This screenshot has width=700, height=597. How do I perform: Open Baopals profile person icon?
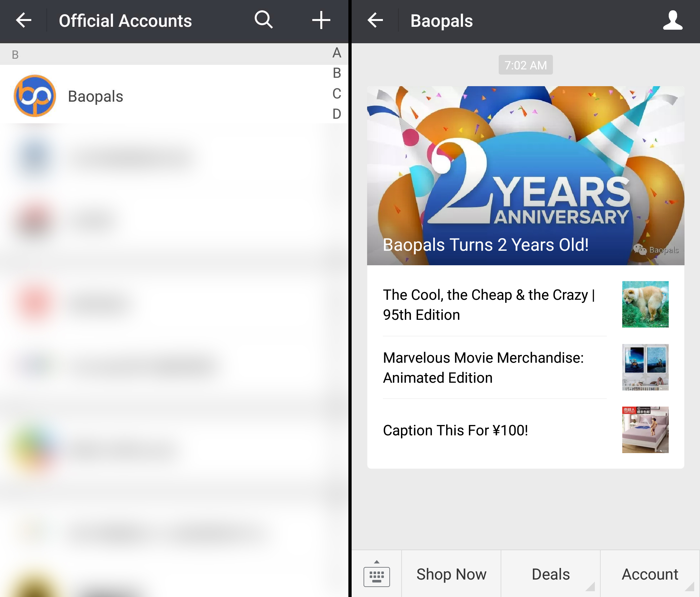click(x=673, y=20)
